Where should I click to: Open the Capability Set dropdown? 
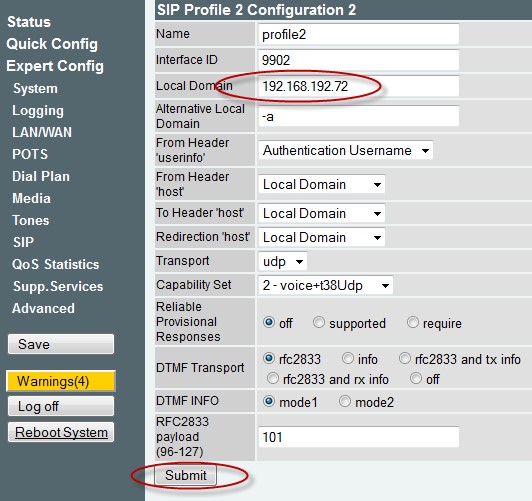(325, 285)
